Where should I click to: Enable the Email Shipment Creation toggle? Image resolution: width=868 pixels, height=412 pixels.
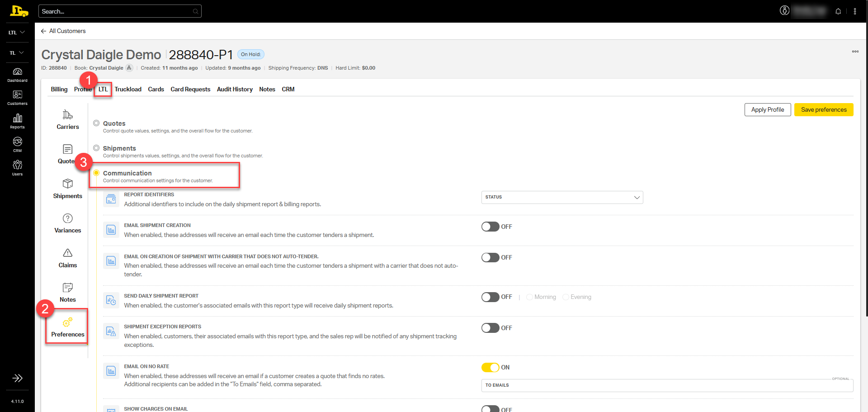490,227
